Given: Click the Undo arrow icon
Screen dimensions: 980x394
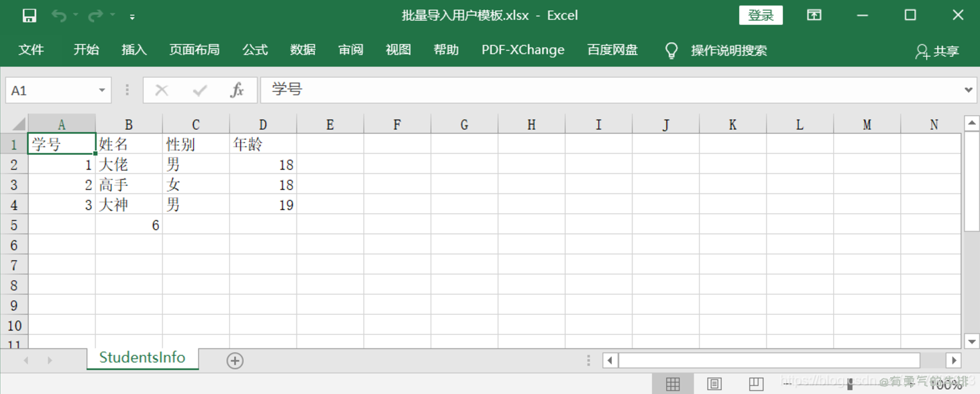Looking at the screenshot, I should (x=59, y=15).
